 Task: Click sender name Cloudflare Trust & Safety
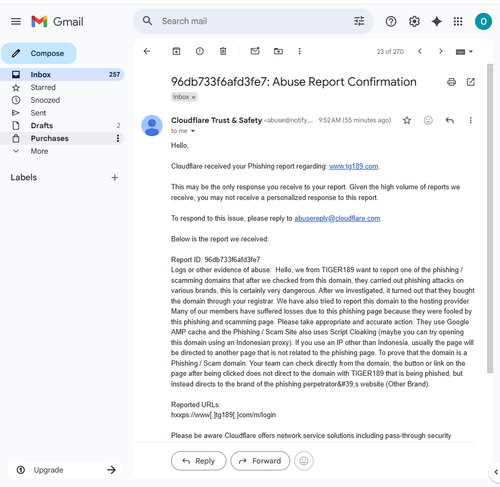point(216,120)
